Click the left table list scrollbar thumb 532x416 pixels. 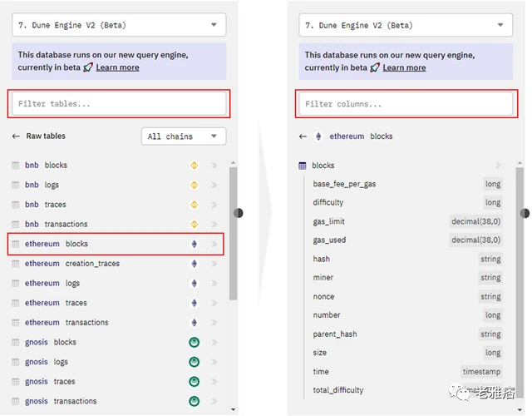click(233, 234)
